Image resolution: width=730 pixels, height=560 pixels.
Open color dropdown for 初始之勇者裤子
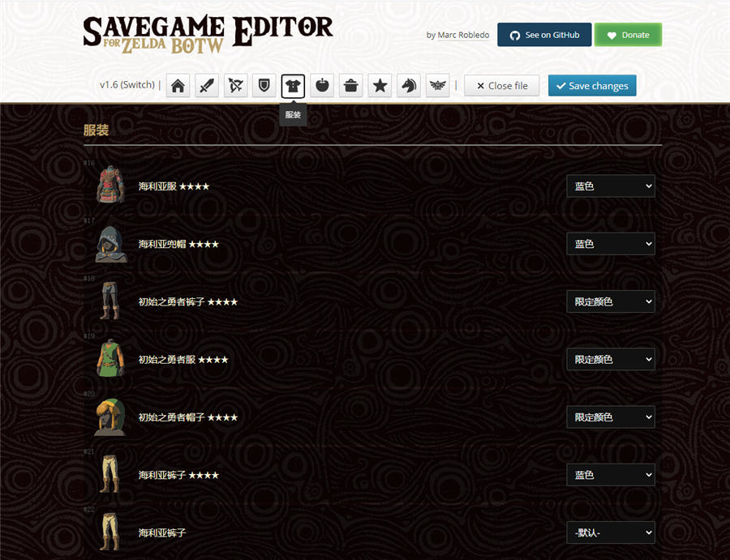point(610,301)
